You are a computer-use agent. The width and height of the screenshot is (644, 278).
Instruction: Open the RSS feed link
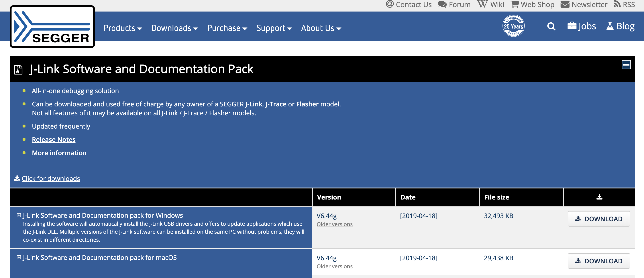(624, 4)
